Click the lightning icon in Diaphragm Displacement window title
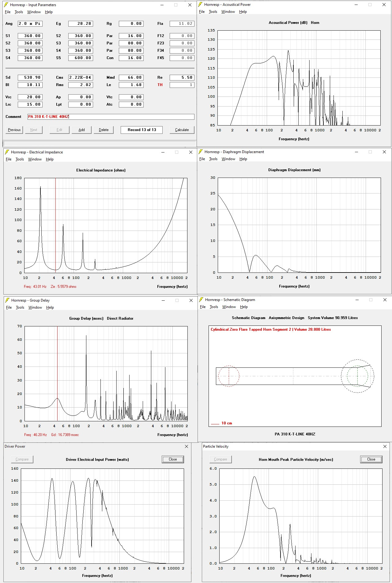Image resolution: width=392 pixels, height=583 pixels. [x=201, y=152]
